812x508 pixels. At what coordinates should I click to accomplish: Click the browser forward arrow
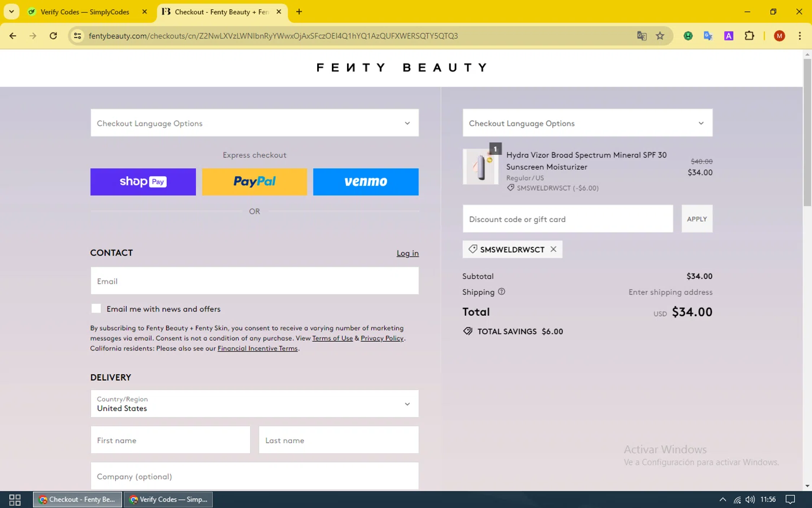33,36
